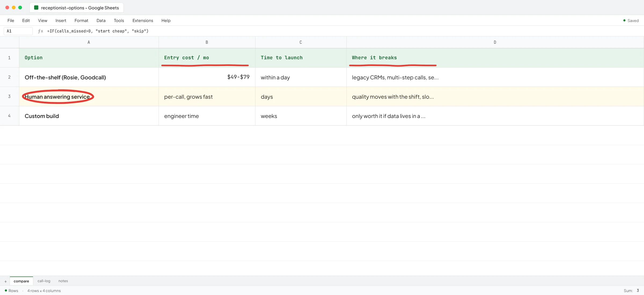Click the yellow minimize window button
The image size is (644, 295).
(x=14, y=8)
